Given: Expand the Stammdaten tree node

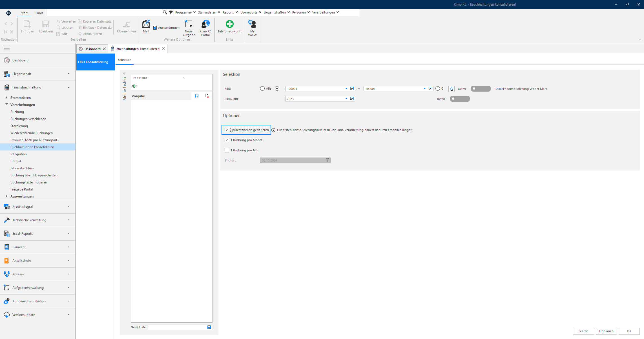Looking at the screenshot, I should pyautogui.click(x=6, y=98).
